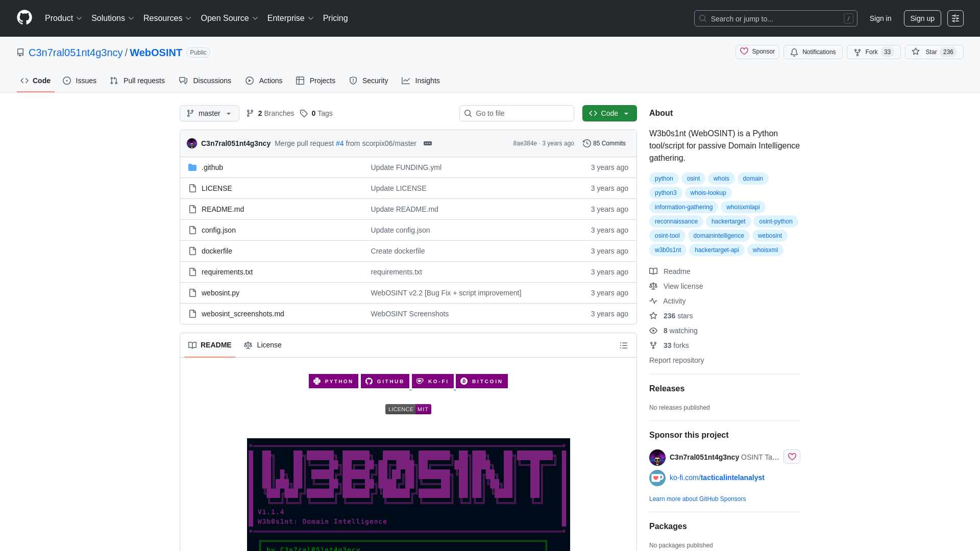View 0 Tags link
The width and height of the screenshot is (980, 551).
click(x=316, y=113)
